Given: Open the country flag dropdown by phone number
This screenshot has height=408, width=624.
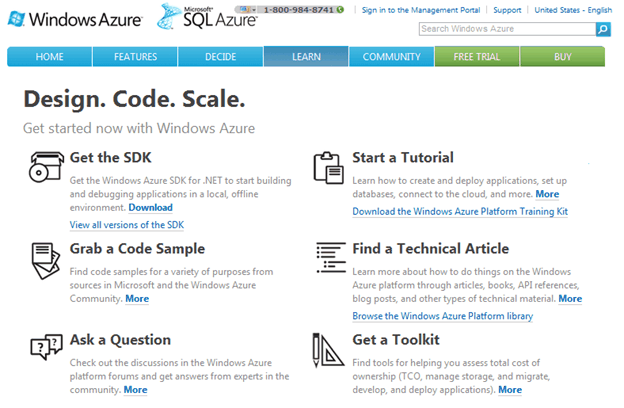Looking at the screenshot, I should click(x=247, y=10).
